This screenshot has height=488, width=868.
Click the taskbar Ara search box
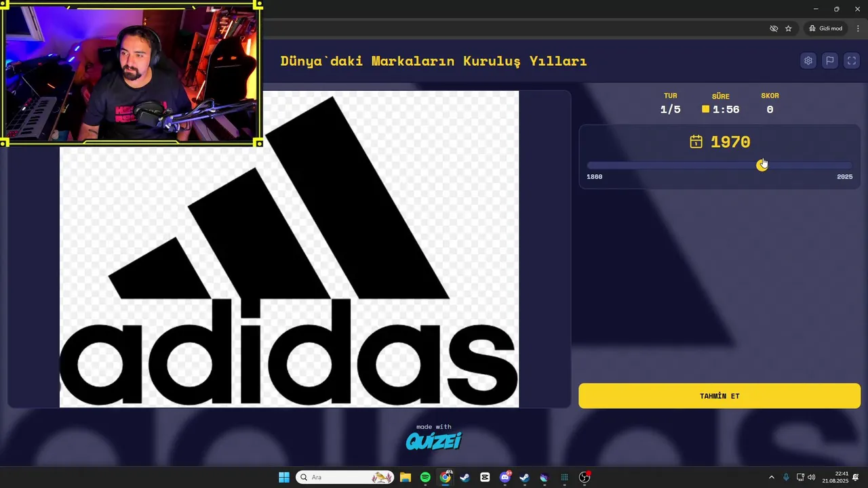(345, 477)
